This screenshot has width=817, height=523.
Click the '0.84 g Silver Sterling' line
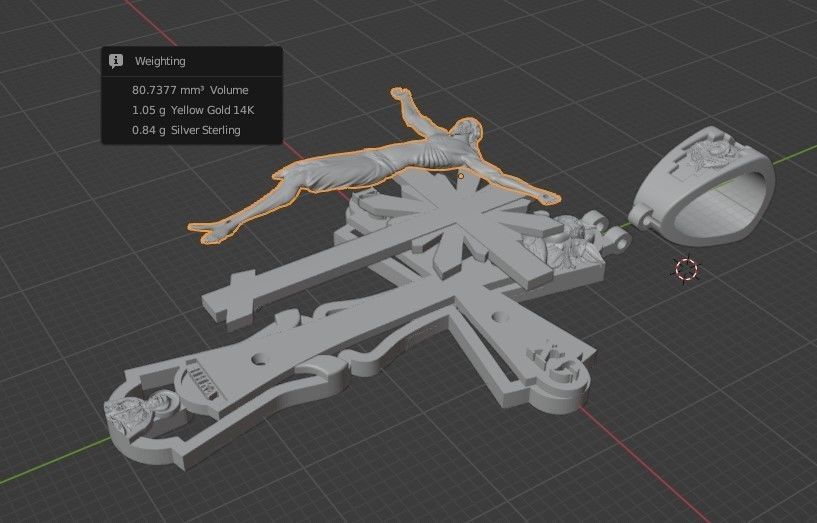[186, 130]
